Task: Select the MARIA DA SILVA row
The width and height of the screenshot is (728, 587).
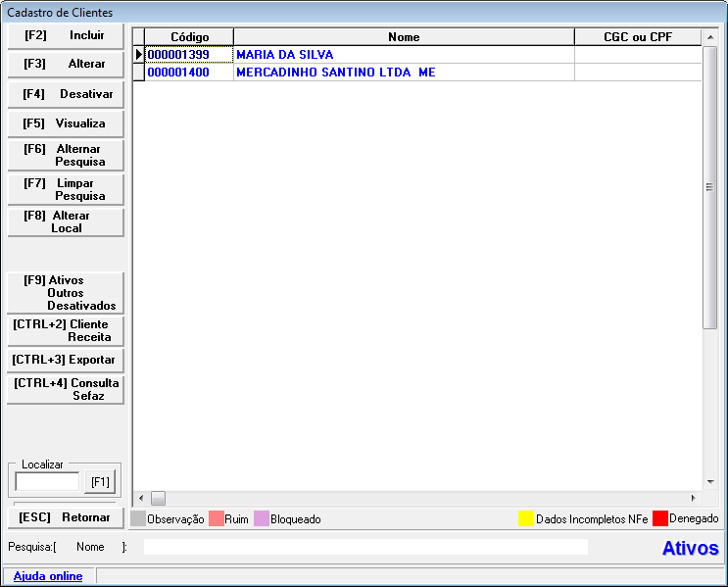Action: point(284,55)
